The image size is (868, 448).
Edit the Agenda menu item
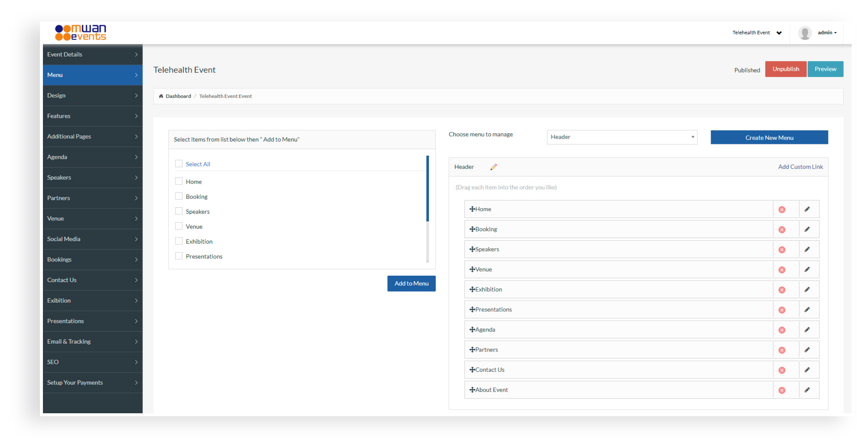tap(807, 330)
